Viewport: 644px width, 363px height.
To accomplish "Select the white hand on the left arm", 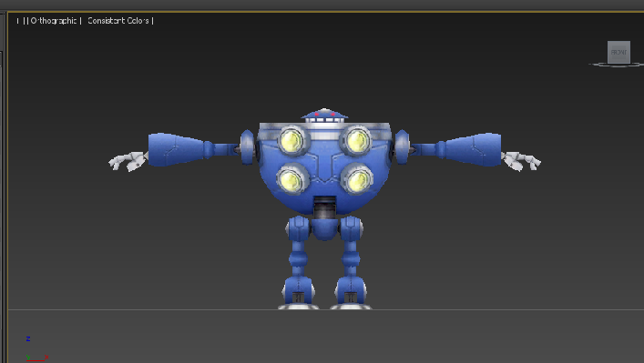I will point(128,161).
